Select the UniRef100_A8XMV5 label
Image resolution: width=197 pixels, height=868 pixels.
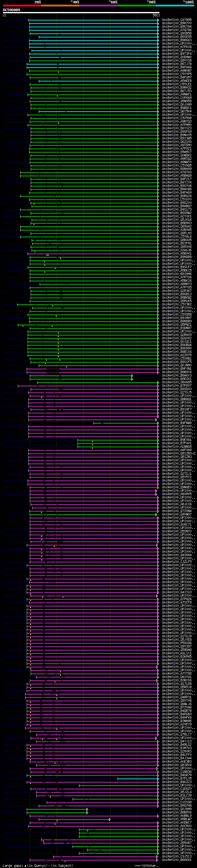177,494
